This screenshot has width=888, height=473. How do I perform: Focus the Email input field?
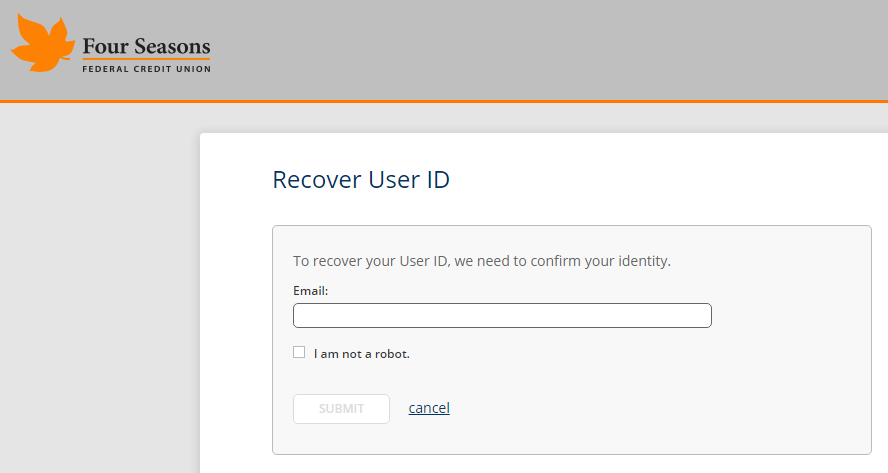(502, 316)
